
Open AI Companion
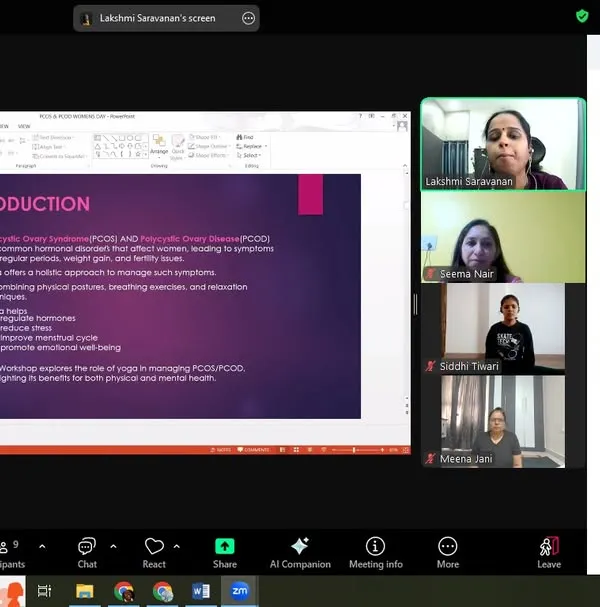300,553
